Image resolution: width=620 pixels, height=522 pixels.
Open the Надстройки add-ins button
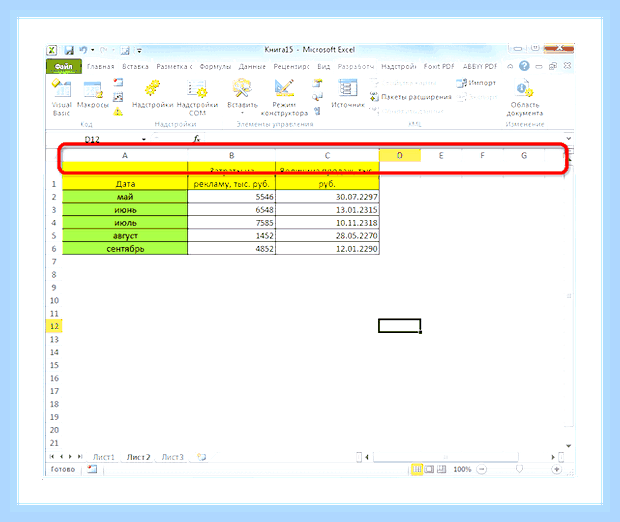point(152,94)
